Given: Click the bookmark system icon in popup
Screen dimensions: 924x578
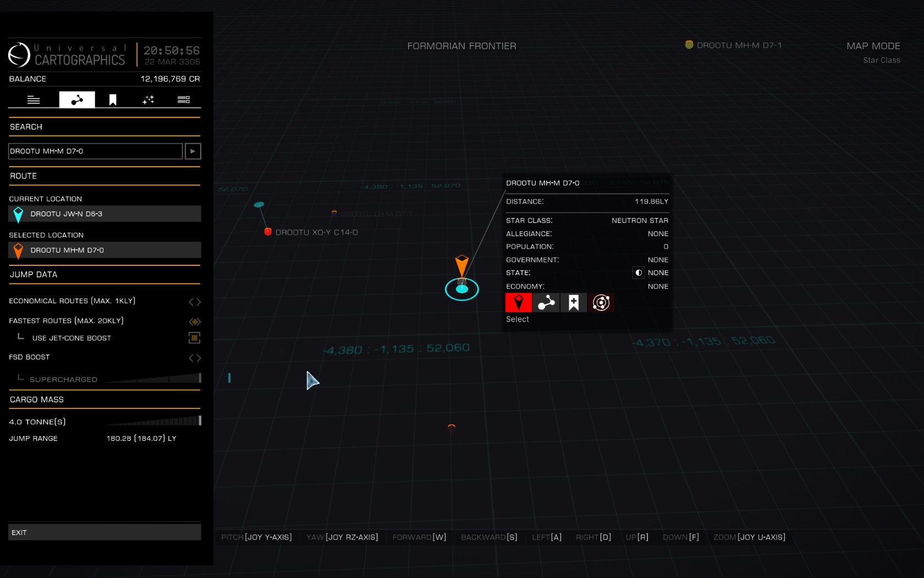Looking at the screenshot, I should (x=574, y=302).
